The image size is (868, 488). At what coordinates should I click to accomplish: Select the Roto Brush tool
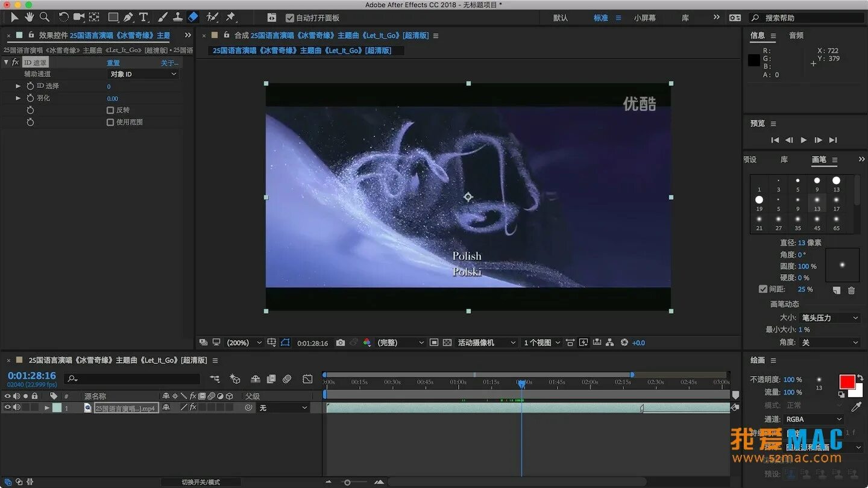212,17
